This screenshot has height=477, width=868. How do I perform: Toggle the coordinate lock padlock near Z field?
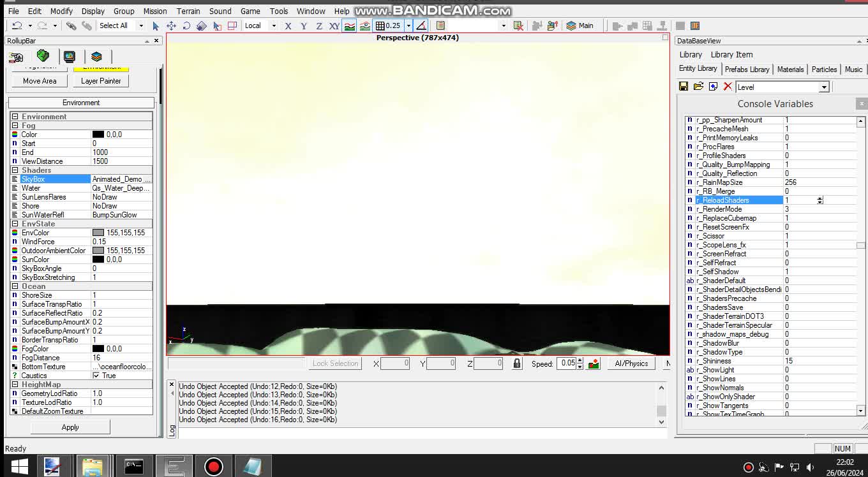coord(515,363)
